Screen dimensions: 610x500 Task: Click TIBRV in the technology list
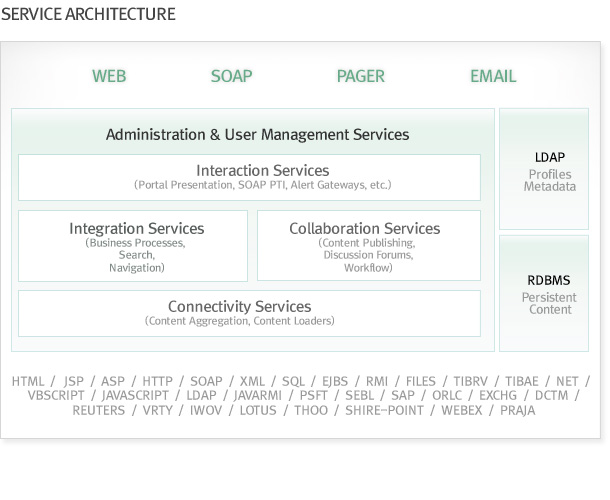(x=470, y=381)
